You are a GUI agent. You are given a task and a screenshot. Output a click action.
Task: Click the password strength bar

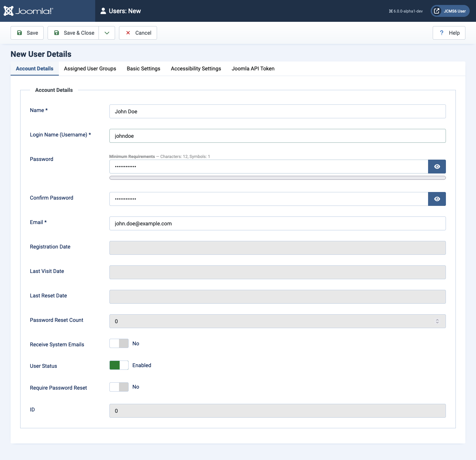coord(278,178)
